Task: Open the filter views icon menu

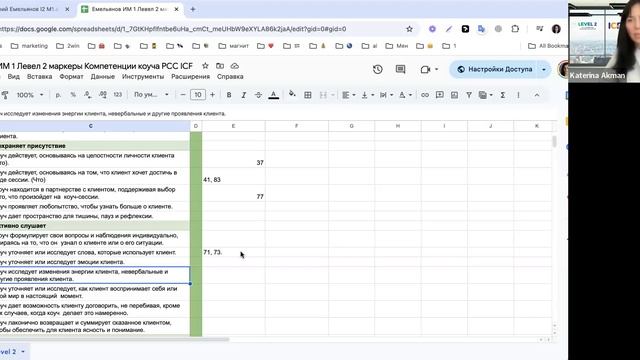Action: point(485,95)
